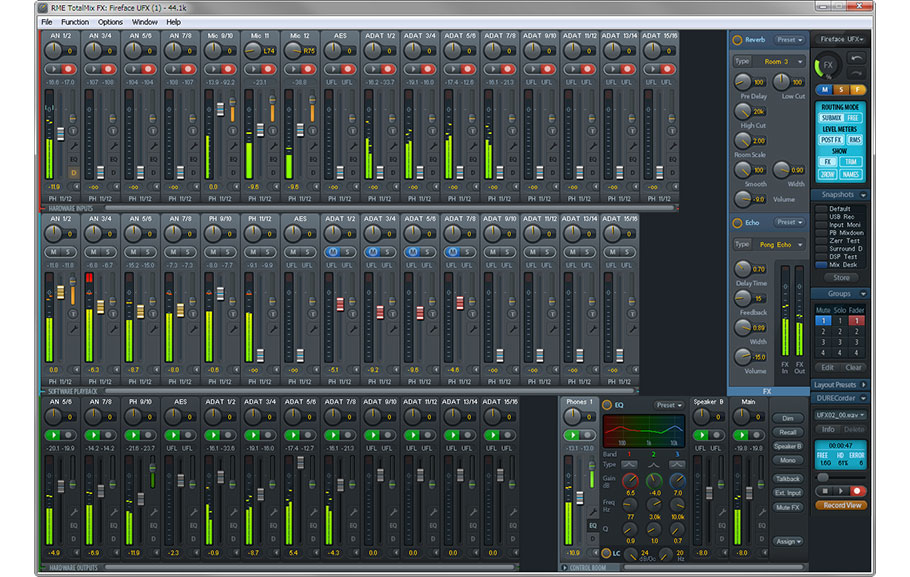Click the undo arrow below Fireface UFX
The image size is (910, 577).
tap(856, 59)
